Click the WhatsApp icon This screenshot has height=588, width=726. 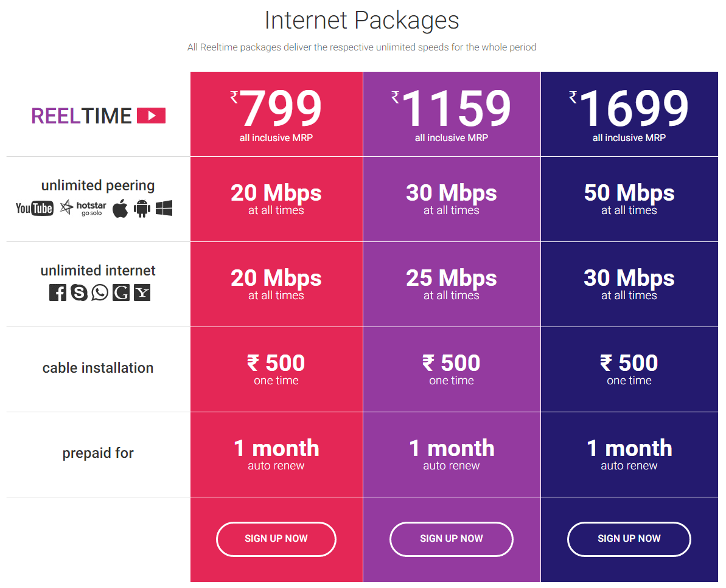tap(100, 292)
